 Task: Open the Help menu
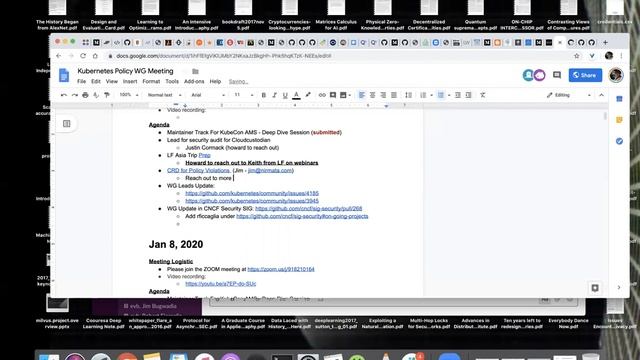[x=215, y=81]
